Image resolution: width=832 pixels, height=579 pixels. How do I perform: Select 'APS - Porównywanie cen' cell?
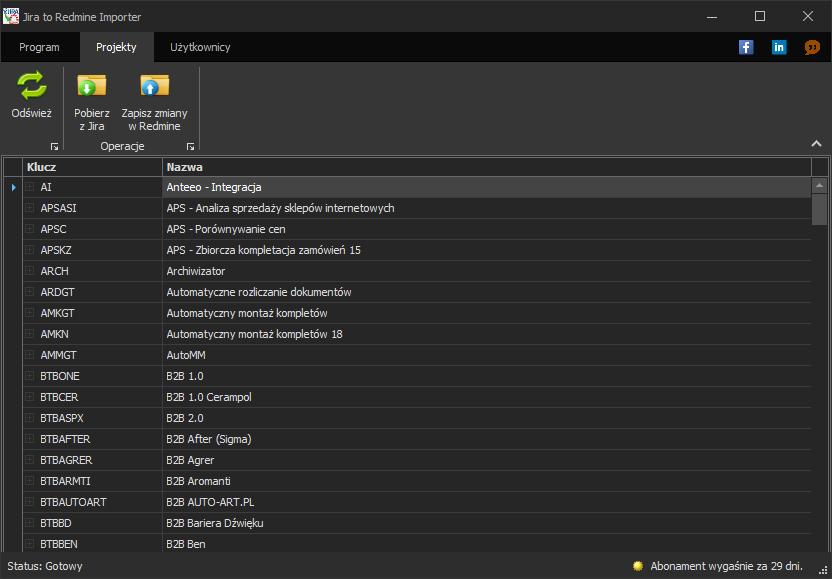point(487,229)
